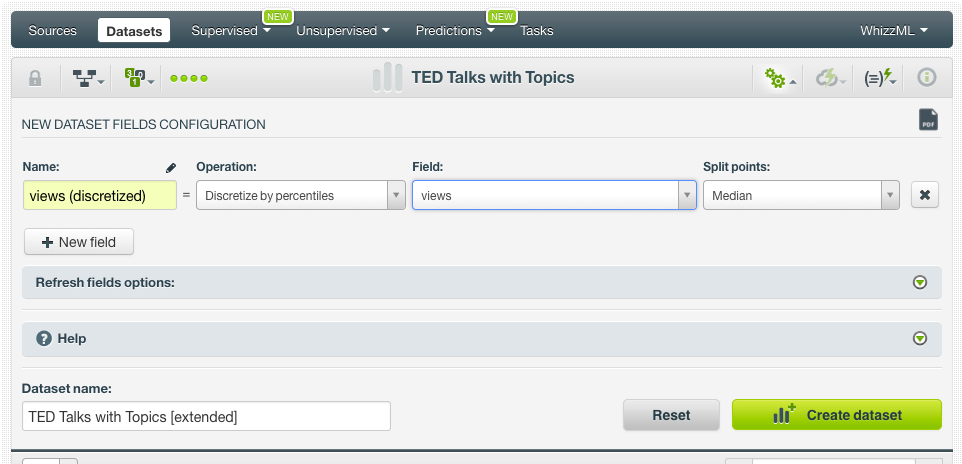The width and height of the screenshot is (962, 464).
Task: Open the workflow hierarchy icon menu
Action: [x=89, y=78]
